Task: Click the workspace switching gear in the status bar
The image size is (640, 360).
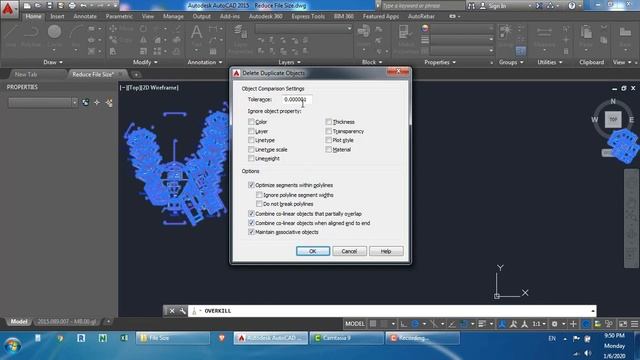Action: [554, 324]
